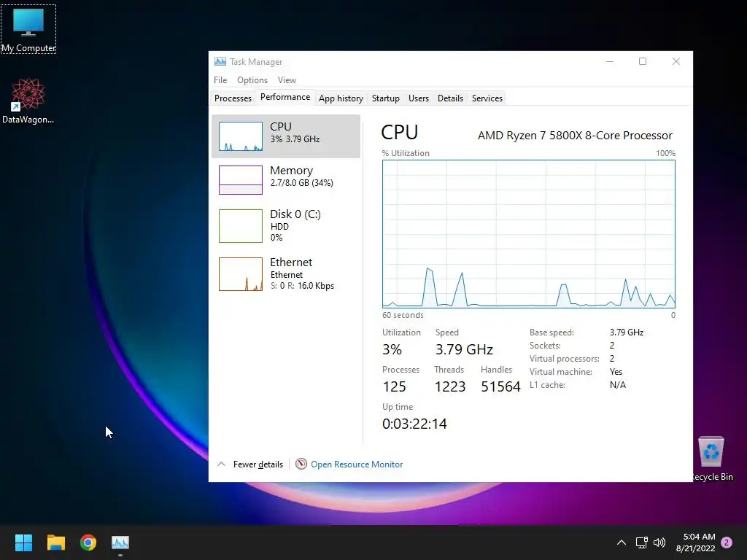Select Disk 0 (C:) performance item

click(x=286, y=226)
